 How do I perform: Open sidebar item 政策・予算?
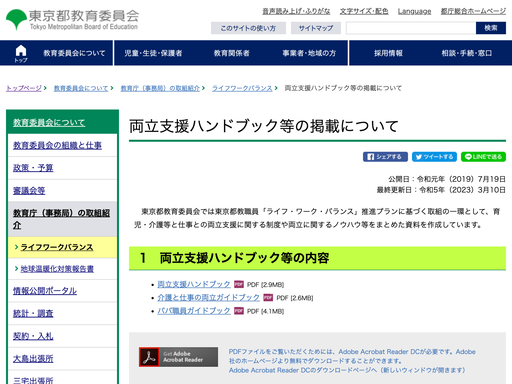33,168
